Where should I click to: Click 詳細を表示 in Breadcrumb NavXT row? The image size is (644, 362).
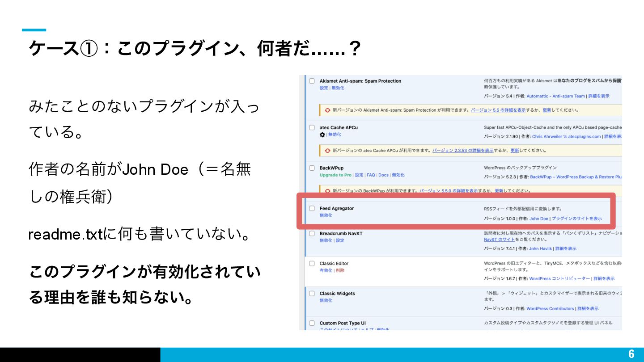[x=566, y=248]
